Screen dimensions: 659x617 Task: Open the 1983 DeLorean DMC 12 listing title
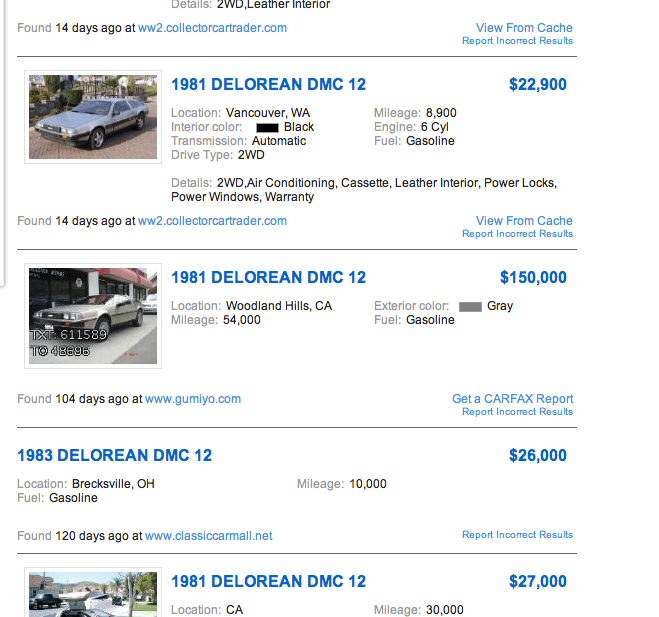tap(114, 456)
